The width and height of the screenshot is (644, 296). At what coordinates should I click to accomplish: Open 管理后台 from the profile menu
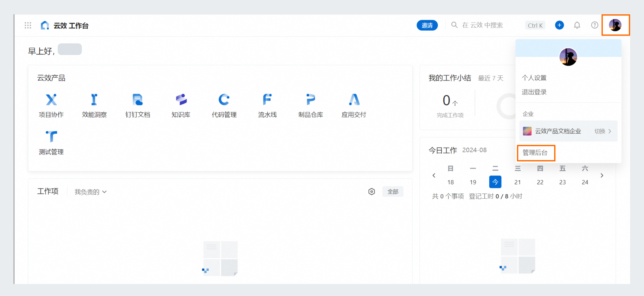pos(535,152)
